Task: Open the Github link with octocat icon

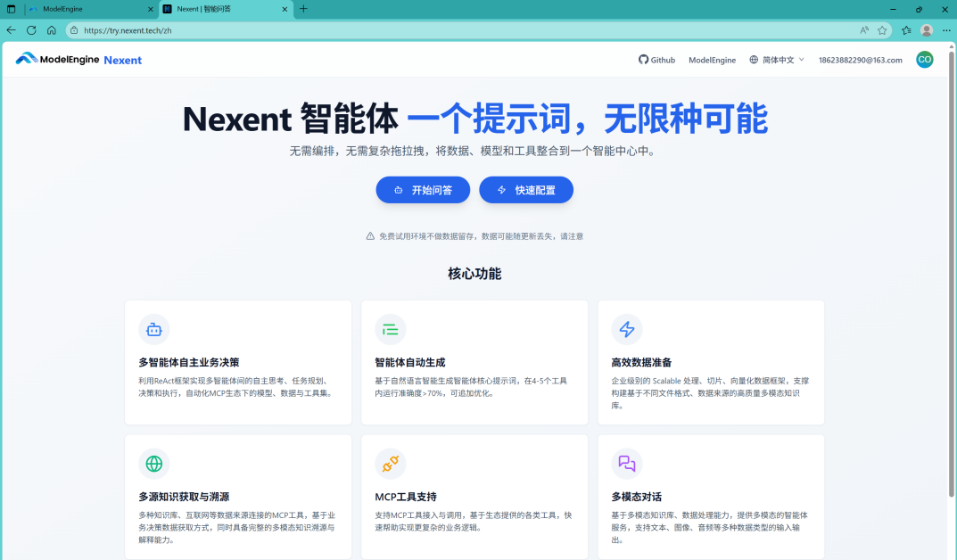Action: coord(656,60)
